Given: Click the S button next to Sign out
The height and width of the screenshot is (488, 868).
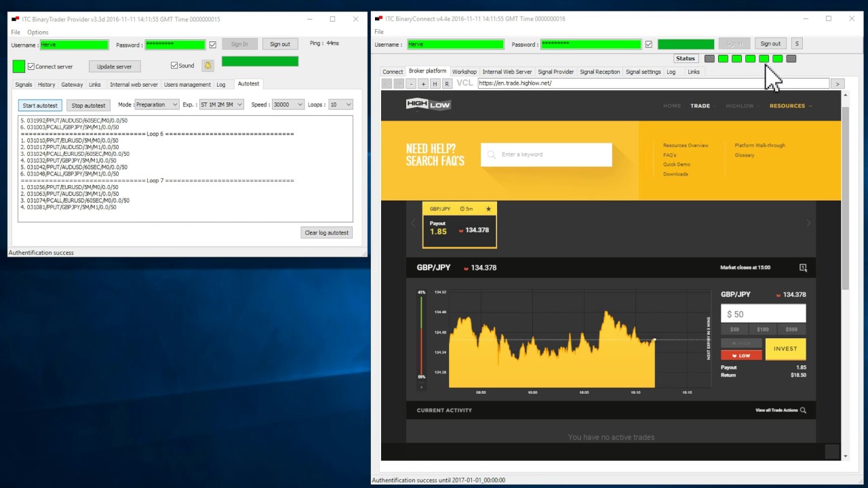Looking at the screenshot, I should pos(797,43).
